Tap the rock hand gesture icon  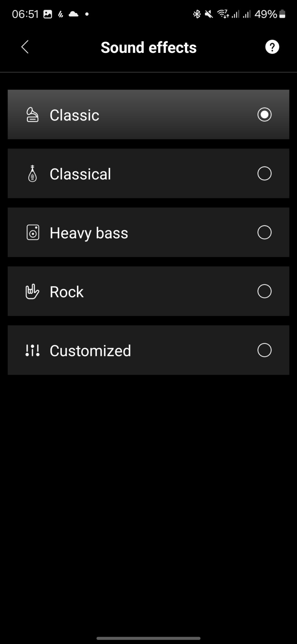point(32,291)
